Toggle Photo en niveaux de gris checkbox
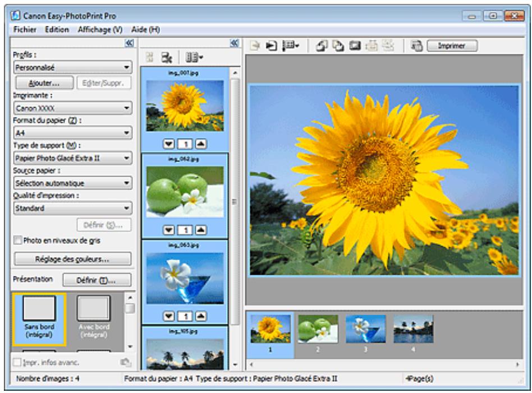The height and width of the screenshot is (393, 532). tap(17, 241)
